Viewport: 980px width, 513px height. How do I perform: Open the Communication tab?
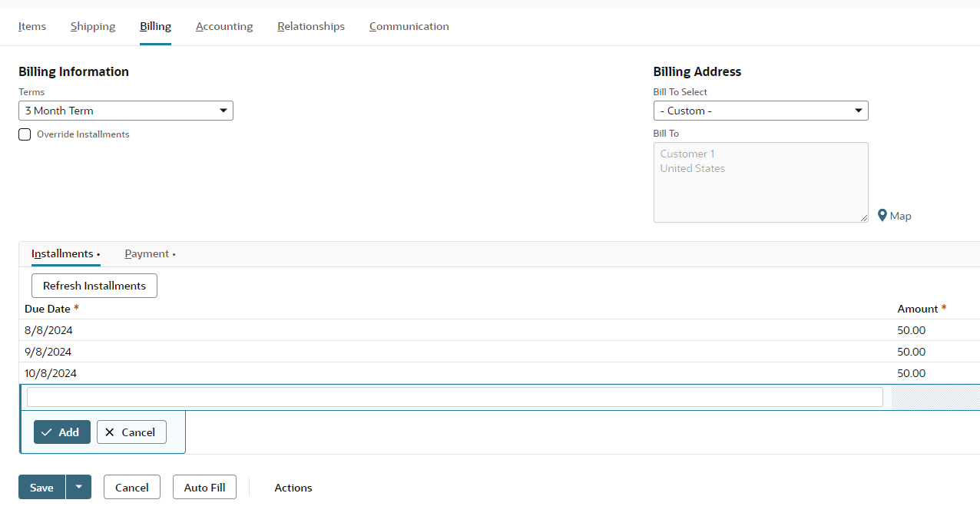[409, 26]
